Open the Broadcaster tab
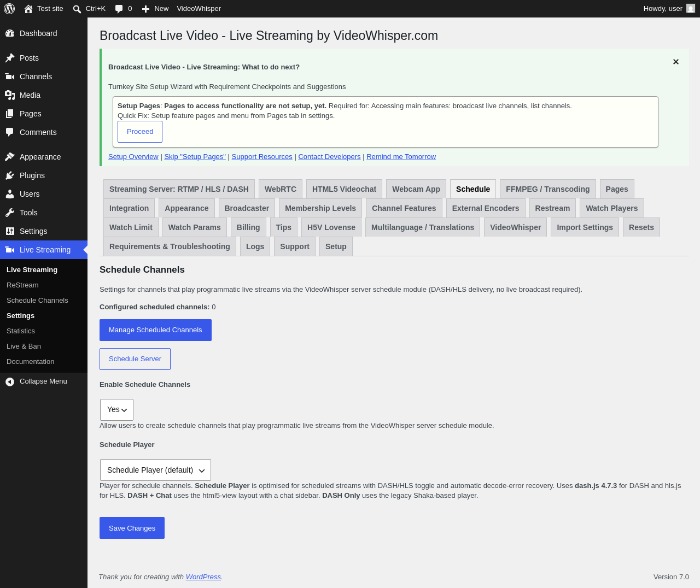 pos(247,208)
